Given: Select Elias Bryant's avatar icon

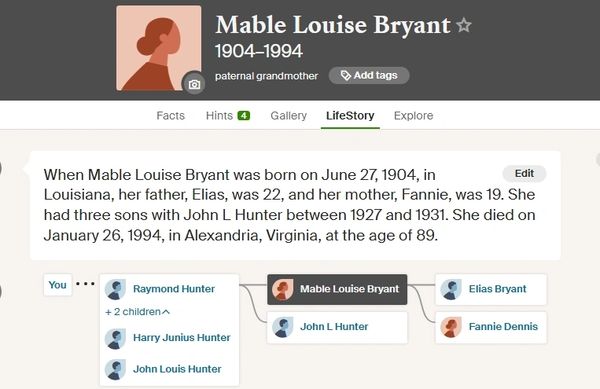Looking at the screenshot, I should [451, 289].
